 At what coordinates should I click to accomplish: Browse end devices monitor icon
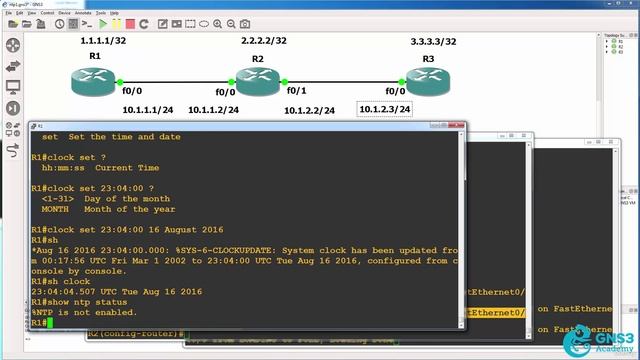13,87
